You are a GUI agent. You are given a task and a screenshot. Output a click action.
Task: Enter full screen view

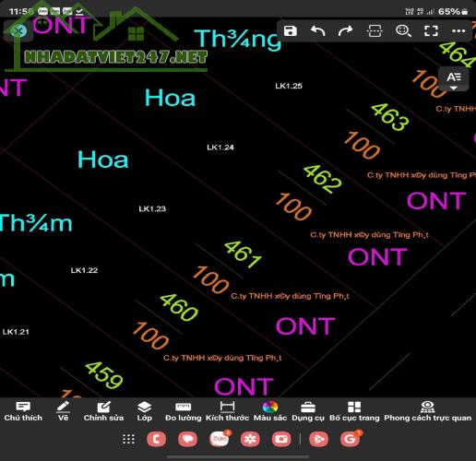(431, 31)
